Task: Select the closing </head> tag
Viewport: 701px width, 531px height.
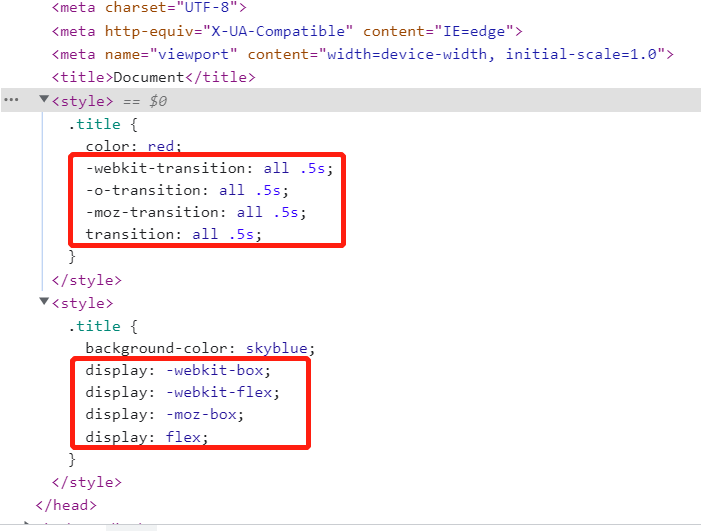Action: point(66,506)
